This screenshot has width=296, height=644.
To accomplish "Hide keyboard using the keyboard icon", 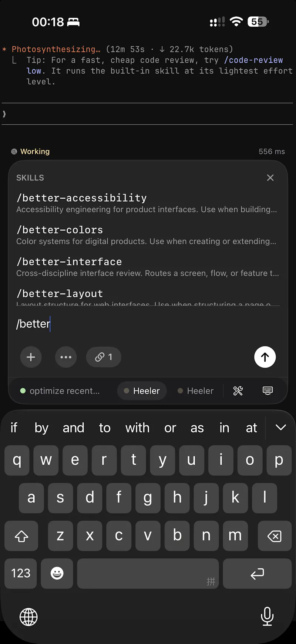I will tap(268, 391).
